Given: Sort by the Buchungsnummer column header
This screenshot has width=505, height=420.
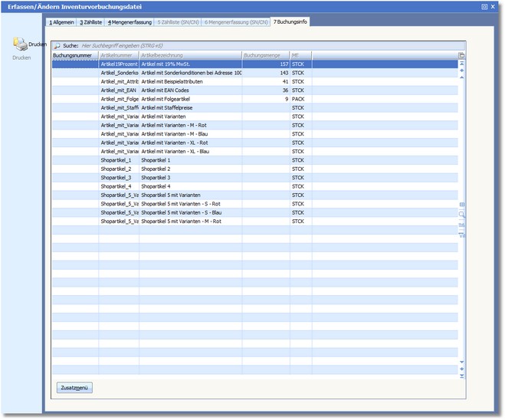Looking at the screenshot, I should point(74,56).
